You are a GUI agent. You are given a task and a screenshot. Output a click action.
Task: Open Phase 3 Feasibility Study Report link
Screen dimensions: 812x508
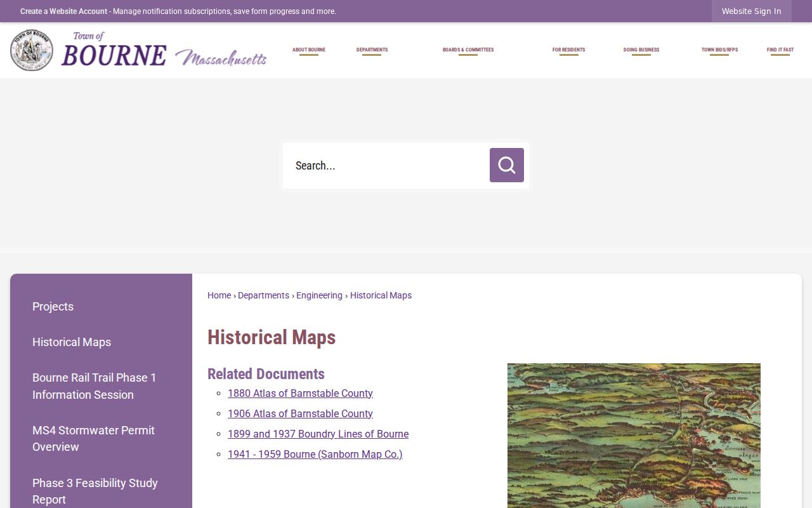pyautogui.click(x=95, y=491)
